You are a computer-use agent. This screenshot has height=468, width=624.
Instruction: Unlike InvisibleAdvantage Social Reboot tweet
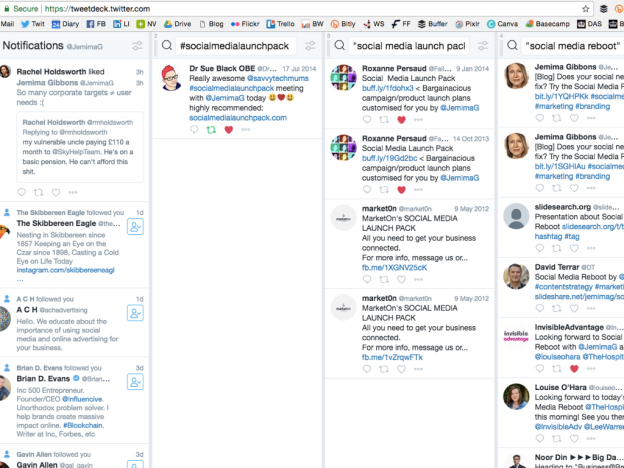(574, 369)
